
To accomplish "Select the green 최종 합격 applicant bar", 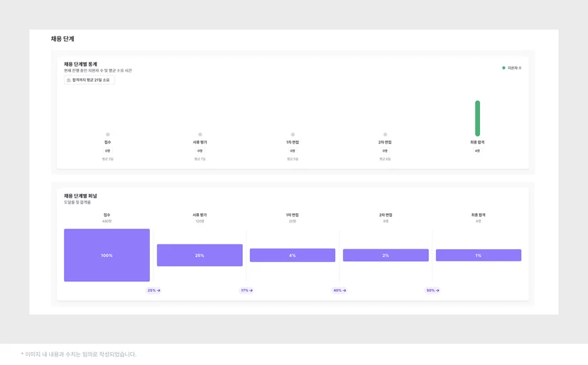I will (477, 118).
